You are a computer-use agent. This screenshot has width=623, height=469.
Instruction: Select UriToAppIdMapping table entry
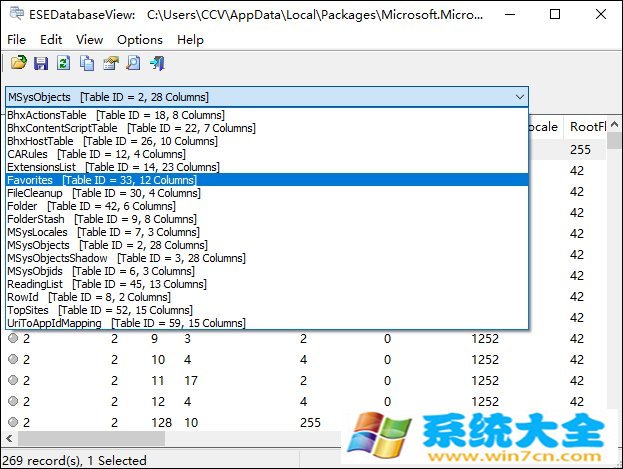267,323
